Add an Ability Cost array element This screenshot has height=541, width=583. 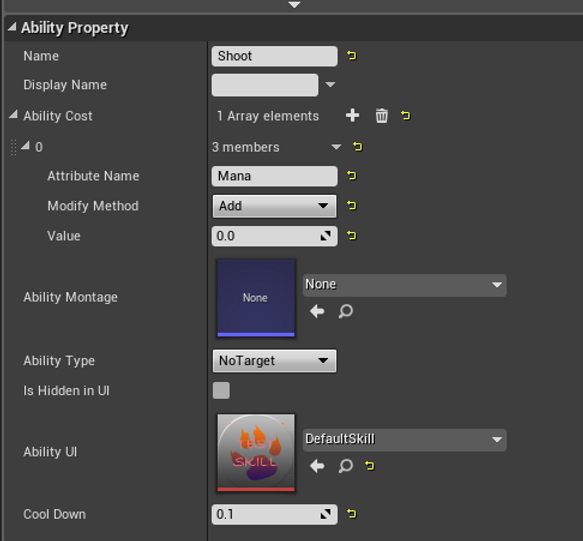(x=352, y=116)
